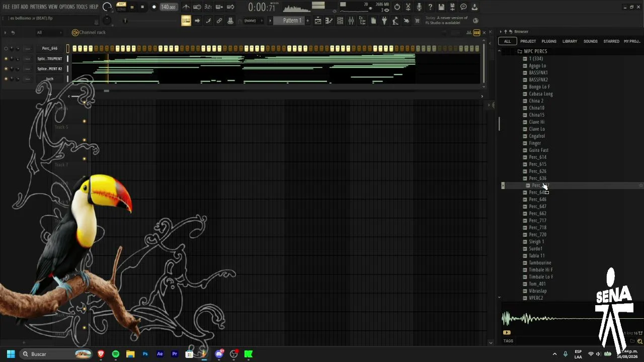Open the PATTERNS menu
The width and height of the screenshot is (644, 362).
click(38, 7)
